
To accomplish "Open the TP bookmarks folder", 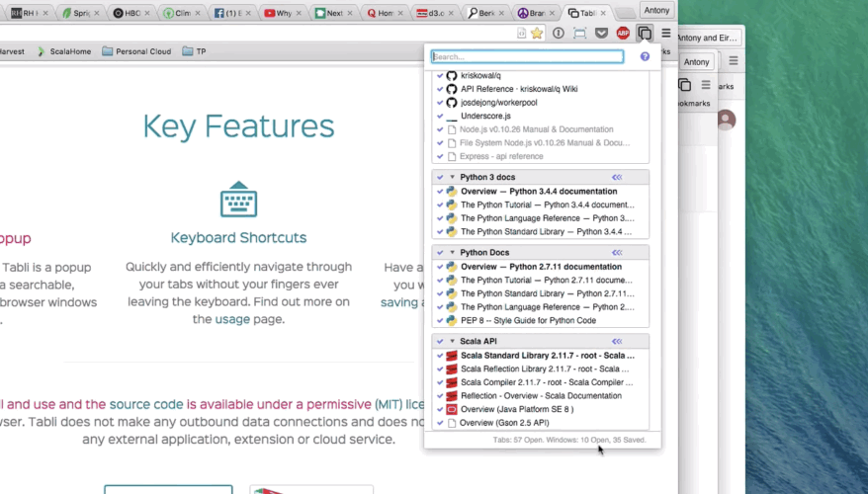I will pos(195,51).
